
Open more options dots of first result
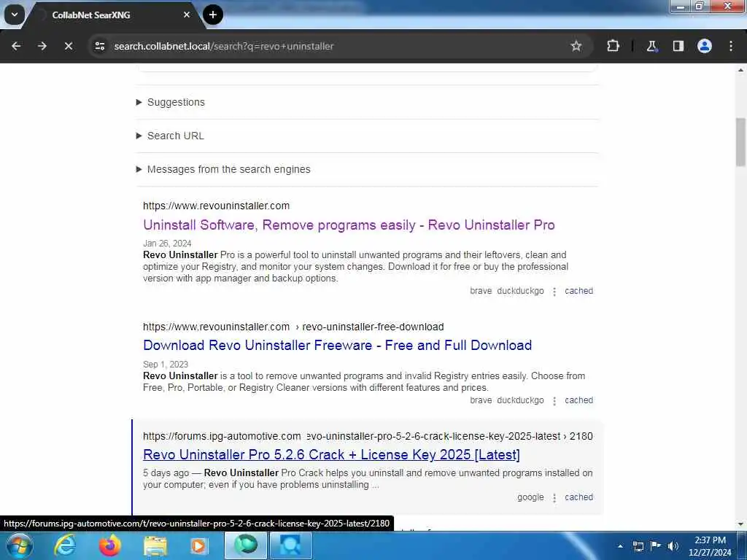tap(554, 292)
